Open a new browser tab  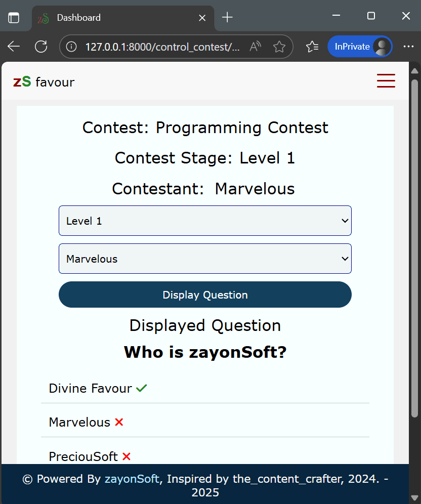(x=227, y=18)
